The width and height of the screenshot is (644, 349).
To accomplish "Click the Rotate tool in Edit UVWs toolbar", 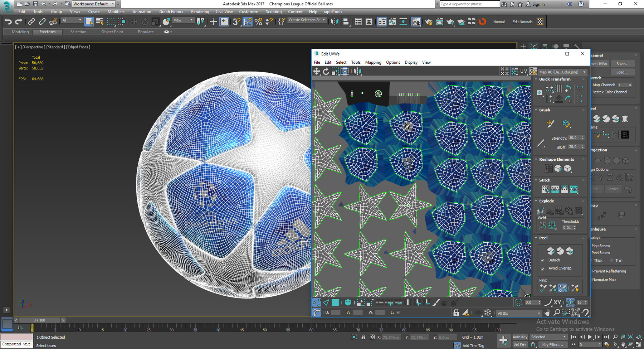I will tap(326, 72).
